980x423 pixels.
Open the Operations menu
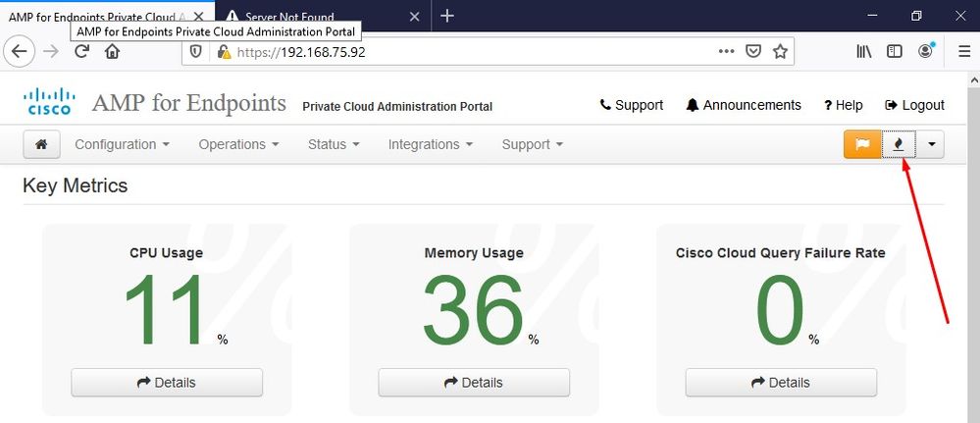pos(238,144)
